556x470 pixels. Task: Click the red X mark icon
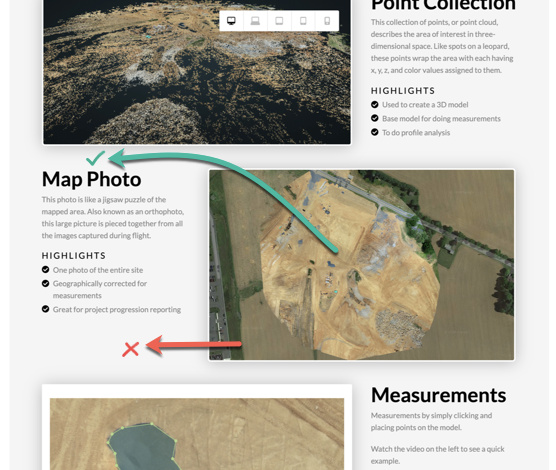pos(130,349)
